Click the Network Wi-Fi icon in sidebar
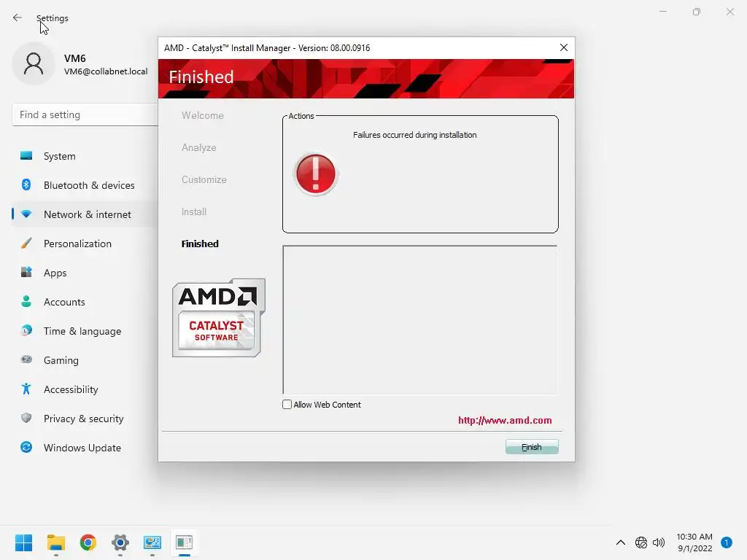Image resolution: width=747 pixels, height=560 pixels. [26, 214]
